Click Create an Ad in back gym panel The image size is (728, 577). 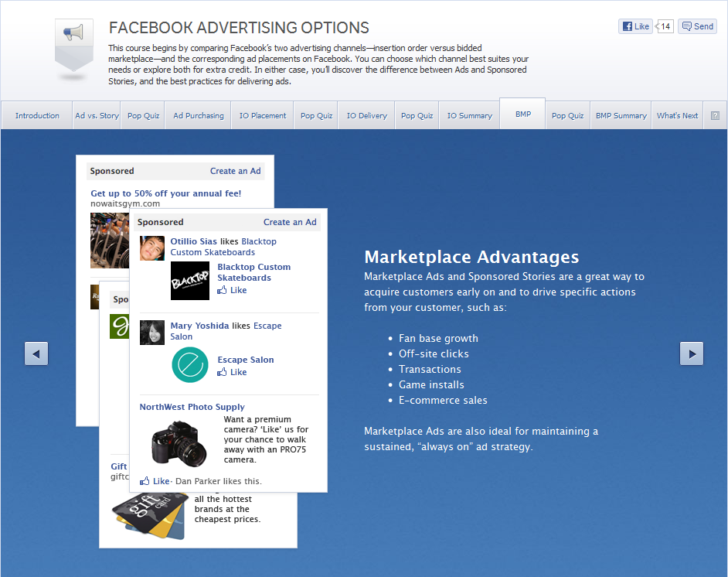(x=236, y=171)
